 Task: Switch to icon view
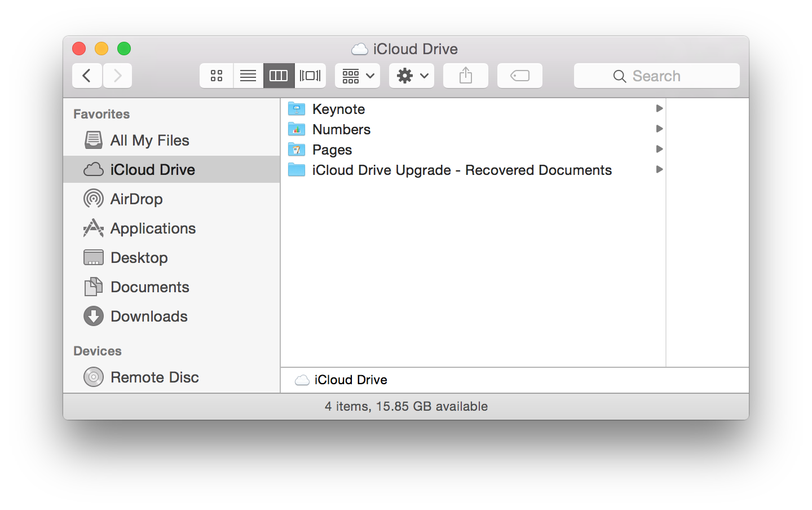coord(217,76)
